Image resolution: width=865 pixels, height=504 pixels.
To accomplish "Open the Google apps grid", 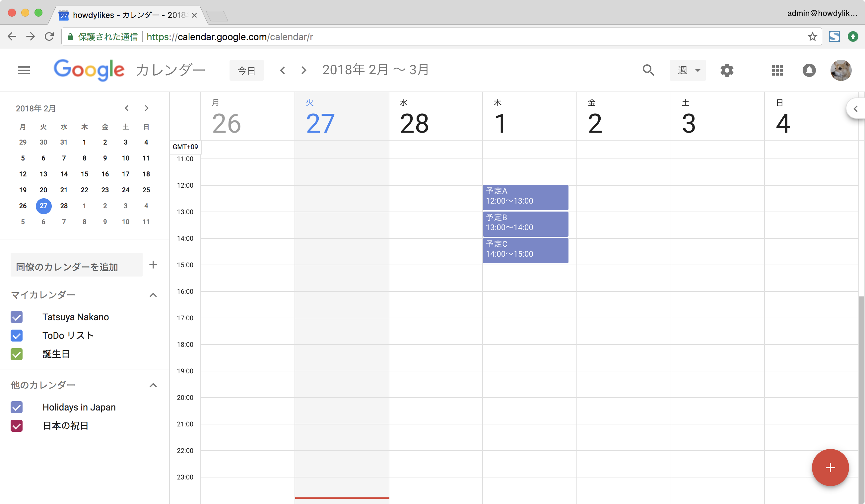I will 777,70.
